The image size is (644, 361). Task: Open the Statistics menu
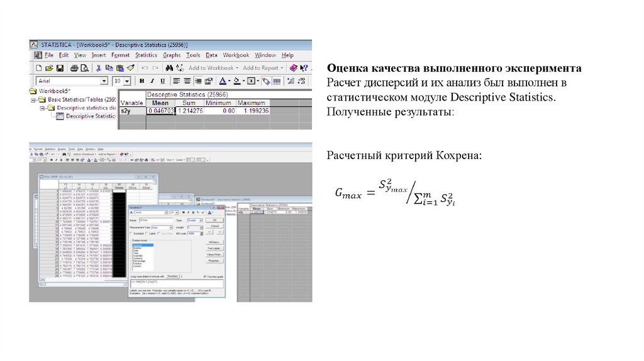146,55
